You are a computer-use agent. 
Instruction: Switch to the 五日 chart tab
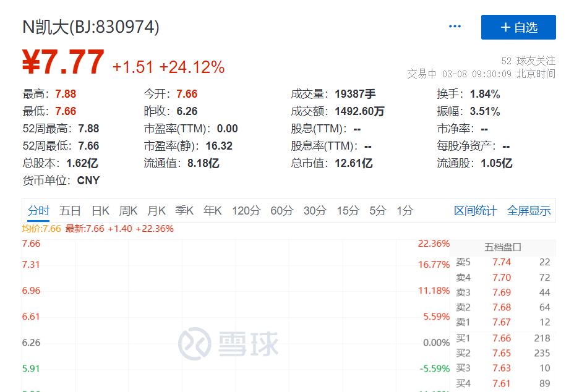click(70, 211)
